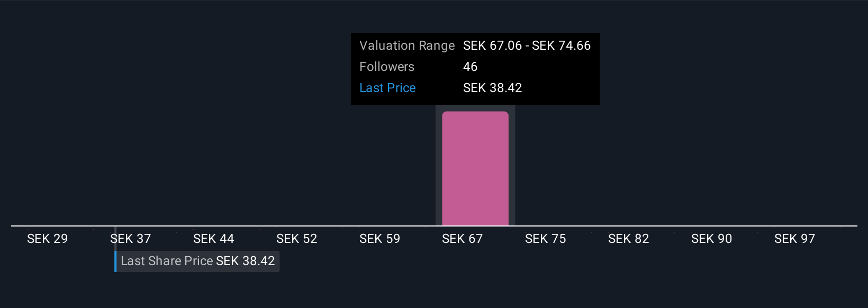Click the SEK 67 axis label

(462, 239)
